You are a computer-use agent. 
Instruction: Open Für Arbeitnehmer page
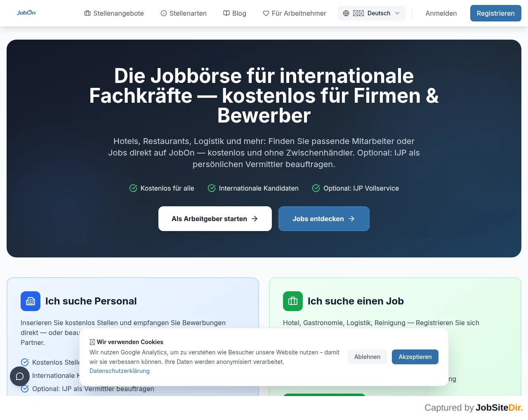(294, 13)
